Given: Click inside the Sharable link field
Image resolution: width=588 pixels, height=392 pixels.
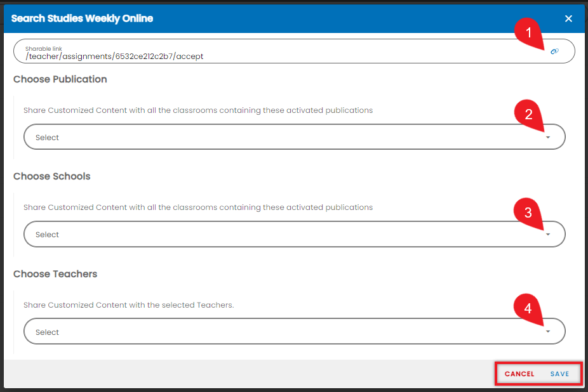Looking at the screenshot, I should 294,51.
